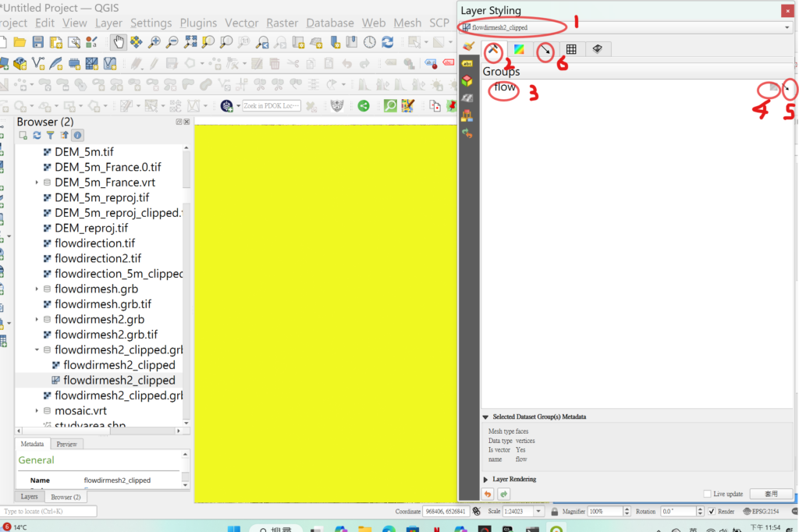
Task: Click the Zoom In magnifier tool
Action: 154,42
